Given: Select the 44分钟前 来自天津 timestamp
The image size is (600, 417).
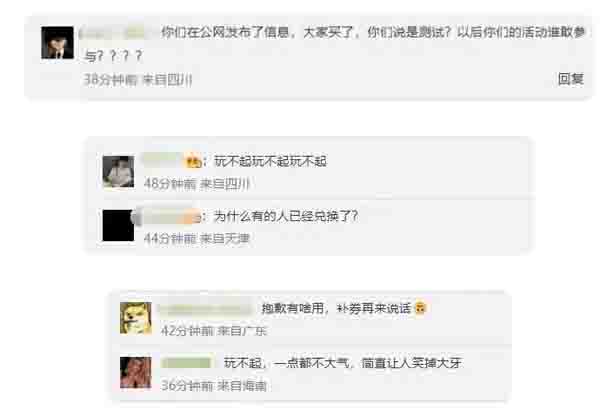Looking at the screenshot, I should pyautogui.click(x=197, y=239).
